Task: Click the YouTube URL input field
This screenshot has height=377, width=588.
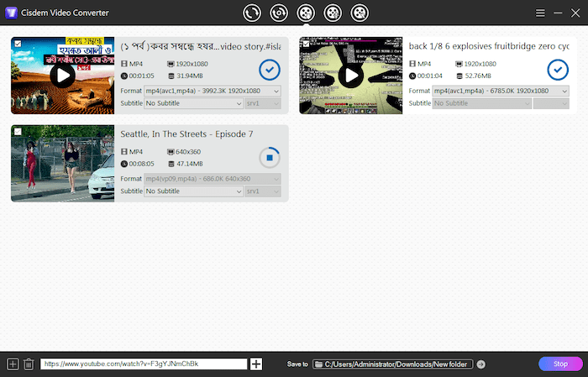Action: (x=143, y=364)
